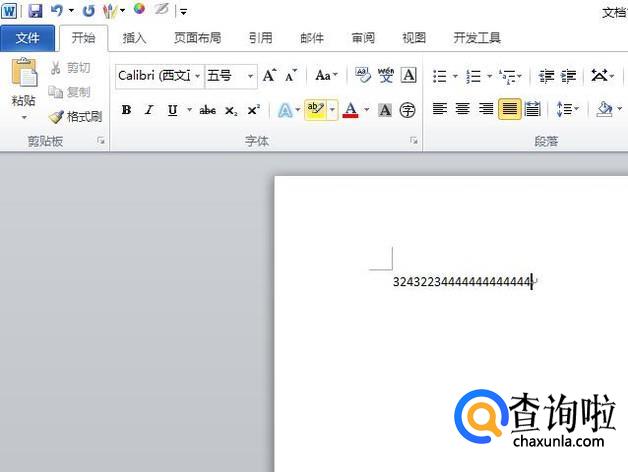Click the Save icon in quick access toolbar
Viewport: 628px width, 472px height.
click(x=35, y=10)
